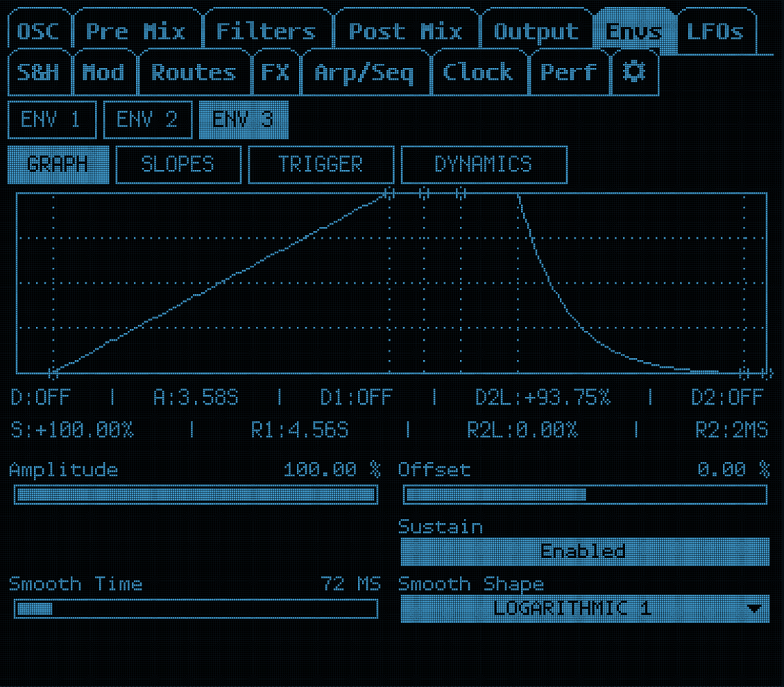Open the settings gear tab
This screenshot has height=687, width=784.
tap(635, 72)
